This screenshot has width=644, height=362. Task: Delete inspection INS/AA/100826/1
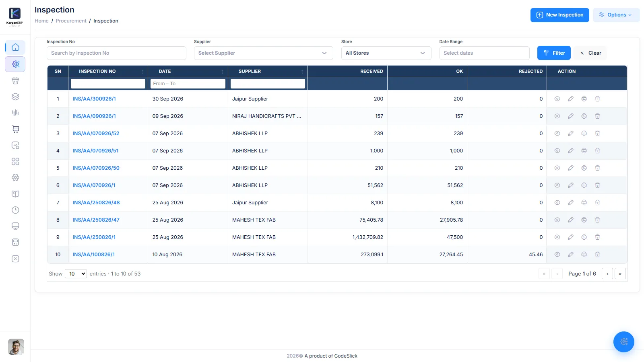click(597, 255)
